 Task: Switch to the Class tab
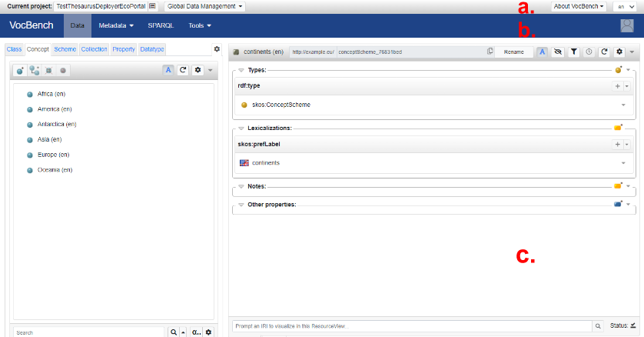pos(14,49)
